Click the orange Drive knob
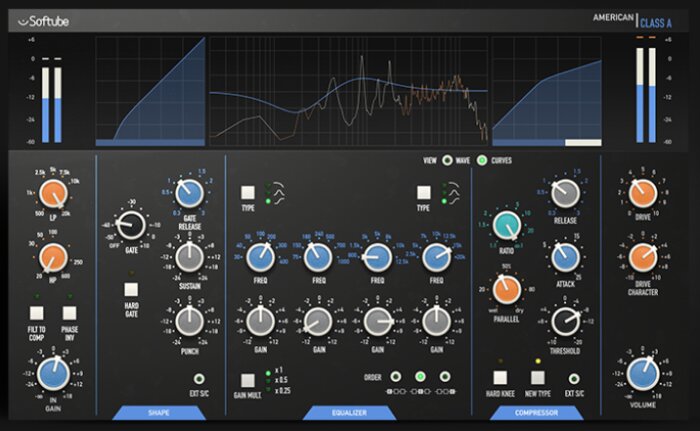This screenshot has width=700, height=431. (x=643, y=194)
